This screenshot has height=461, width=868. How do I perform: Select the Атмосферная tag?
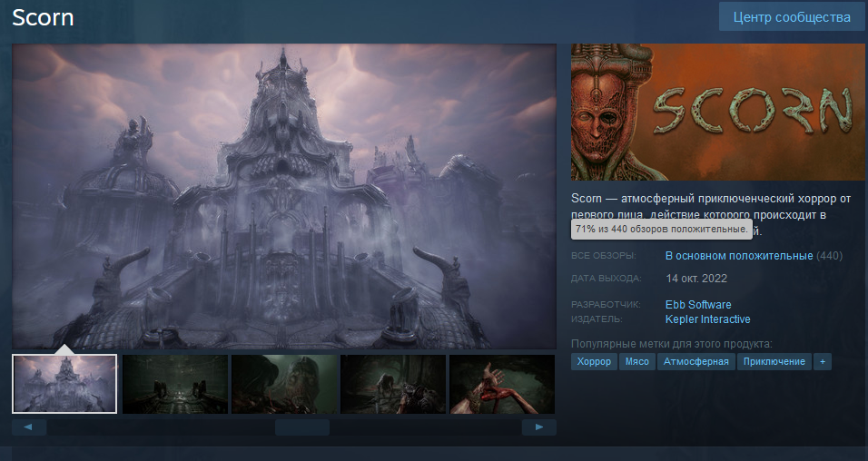(x=695, y=361)
